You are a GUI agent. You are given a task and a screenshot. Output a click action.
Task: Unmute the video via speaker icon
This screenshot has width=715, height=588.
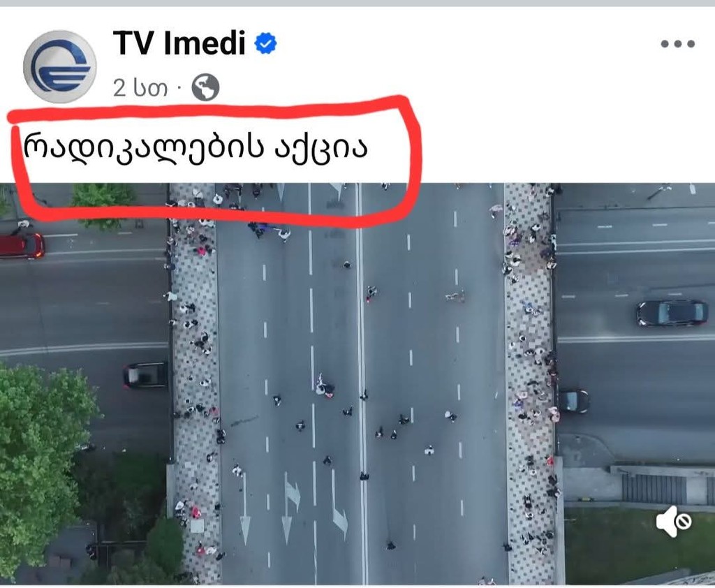pos(674,521)
